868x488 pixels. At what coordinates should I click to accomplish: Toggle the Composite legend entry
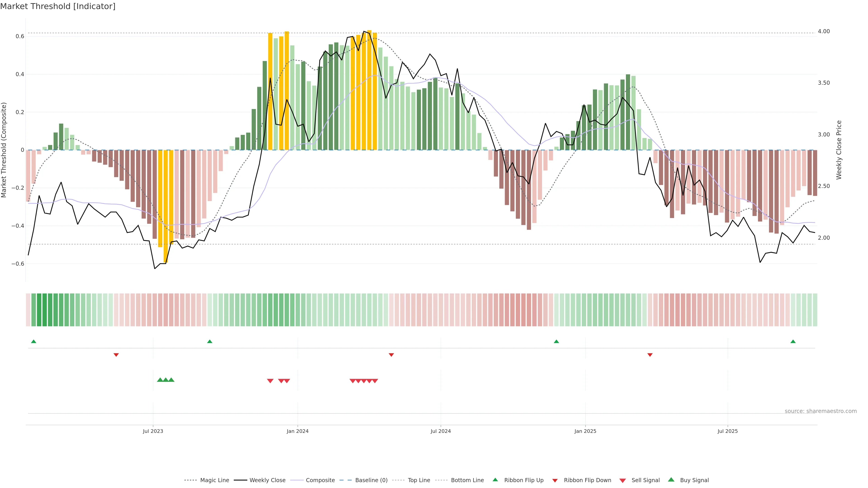[x=320, y=480]
